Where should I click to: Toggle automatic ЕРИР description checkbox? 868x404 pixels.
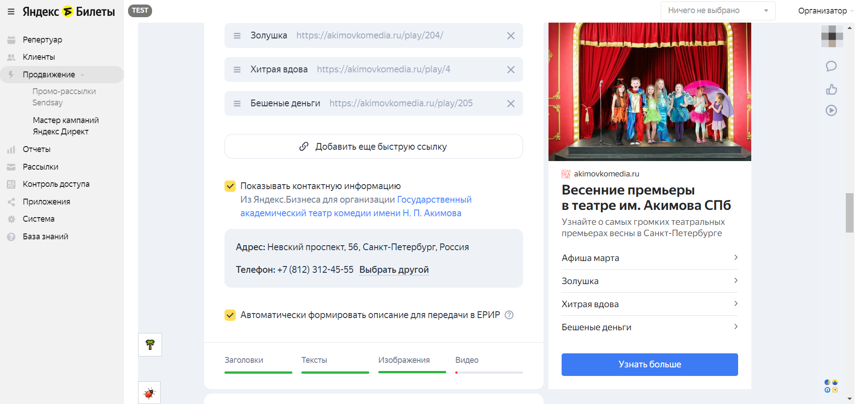coord(230,315)
